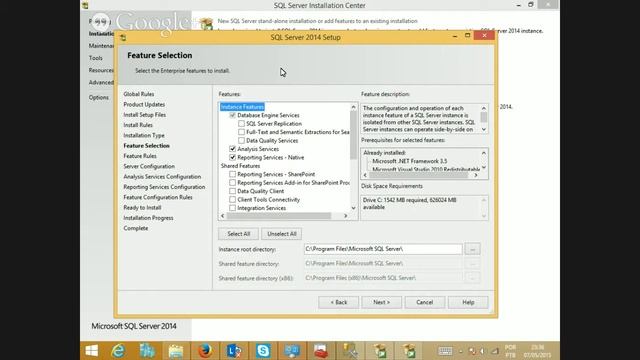Viewport: 640px width, 360px height.
Task: Click the Ready to Install step label
Action: click(x=142, y=208)
